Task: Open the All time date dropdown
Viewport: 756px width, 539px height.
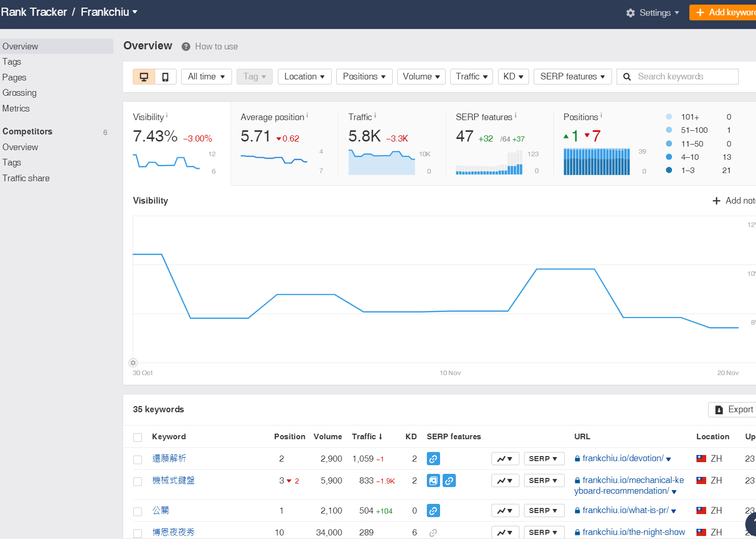Action: (206, 77)
